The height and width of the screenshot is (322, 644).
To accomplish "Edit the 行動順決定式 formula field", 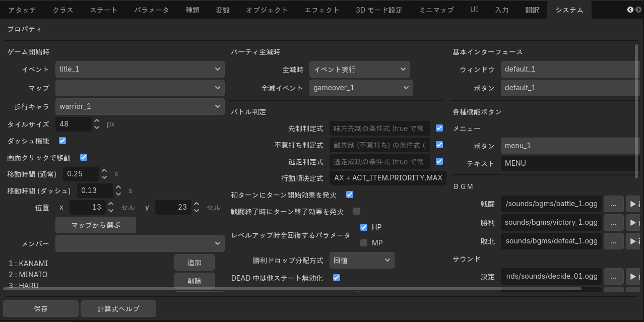I will [x=388, y=178].
